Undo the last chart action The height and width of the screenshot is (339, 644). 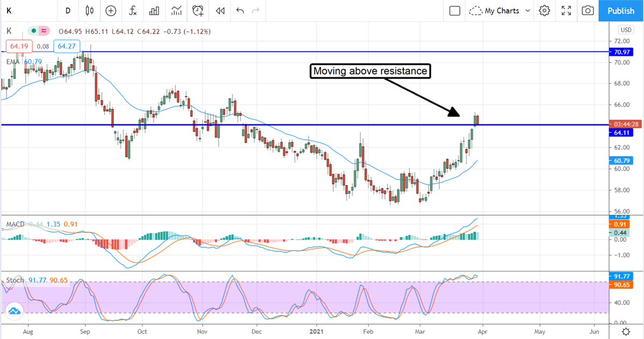(x=239, y=11)
